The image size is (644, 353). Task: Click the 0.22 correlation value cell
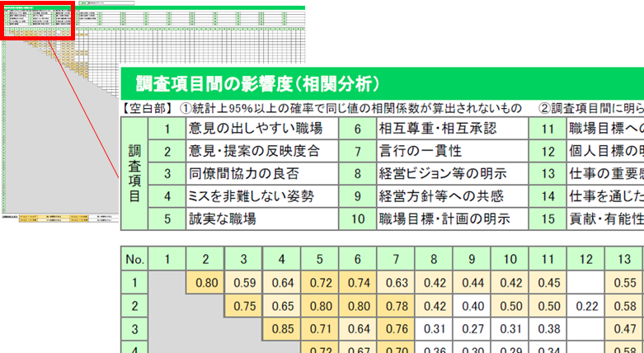point(587,306)
